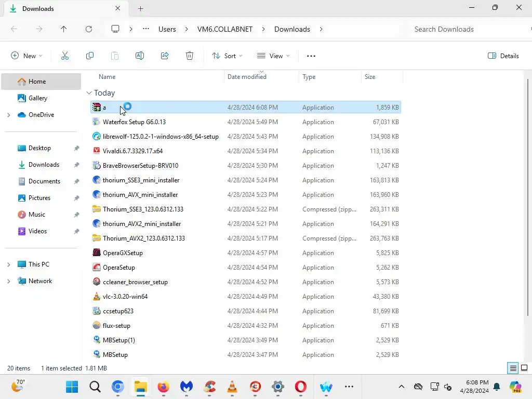Click the CCleaner icon in taskbar
The width and height of the screenshot is (532, 399).
pos(209,387)
